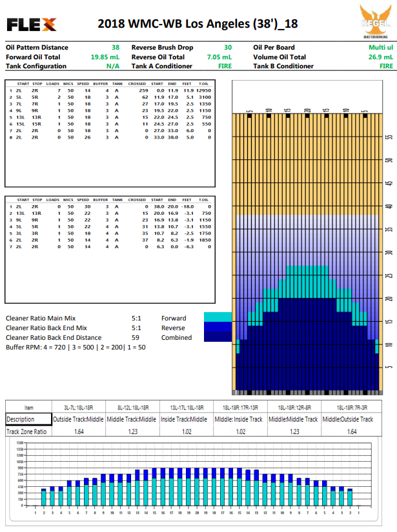Click the 3100 T.OIL cell in forward table
This screenshot has width=397, height=532.
[205, 97]
